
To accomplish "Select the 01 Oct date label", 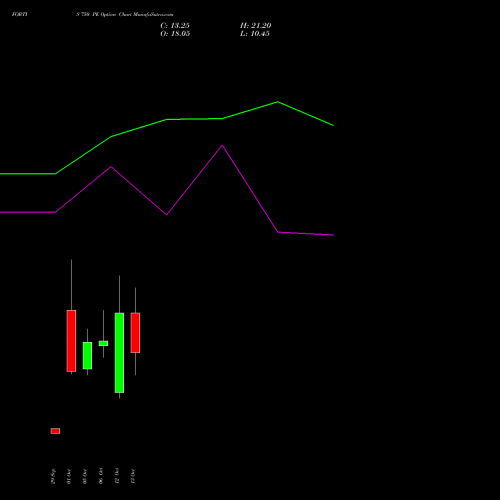I will 69,476.
